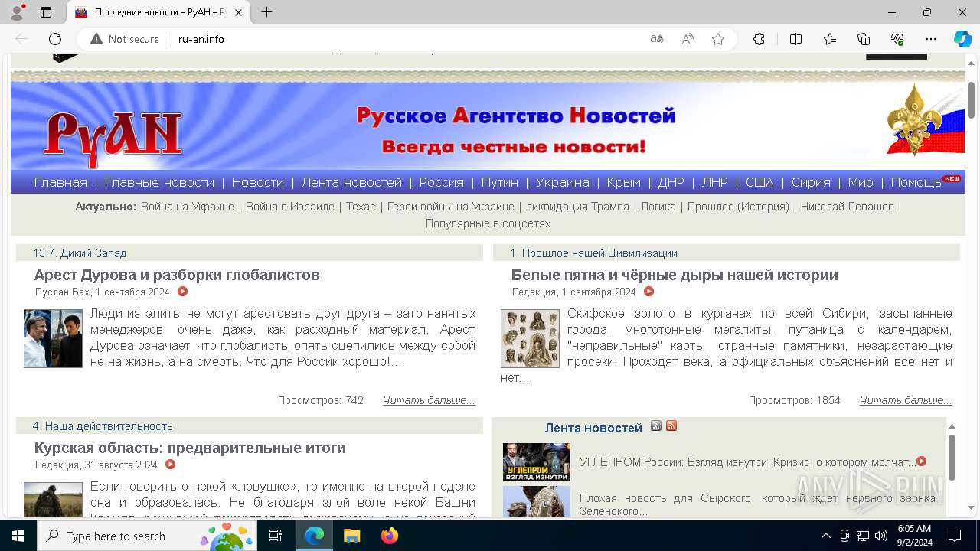Close the Последние новости tab
Viewport: 980px width, 551px height.
[239, 12]
